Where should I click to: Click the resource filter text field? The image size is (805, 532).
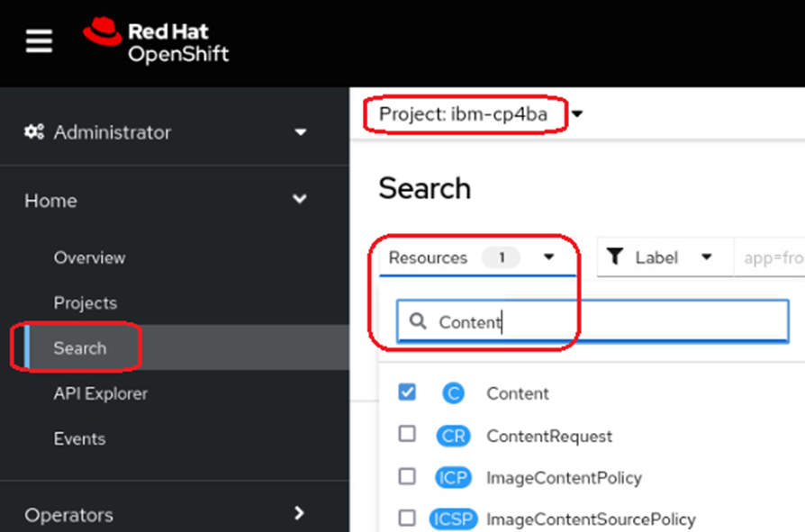coord(592,321)
